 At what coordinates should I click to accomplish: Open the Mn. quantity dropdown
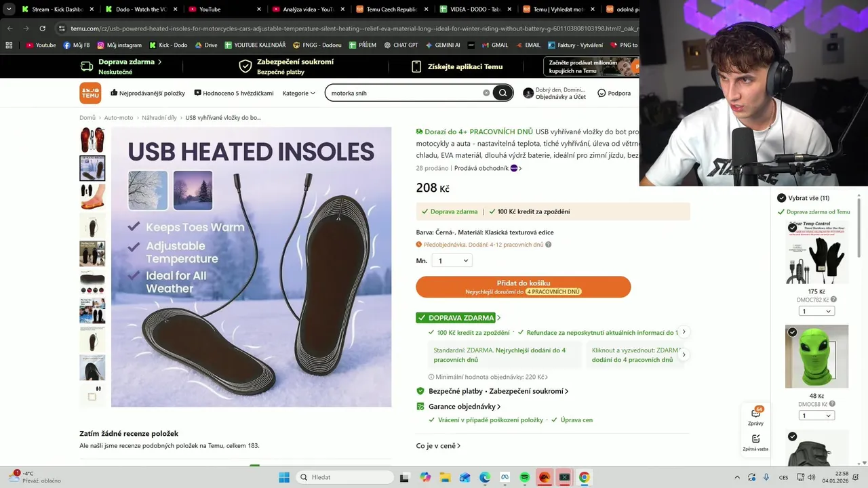[452, 260]
